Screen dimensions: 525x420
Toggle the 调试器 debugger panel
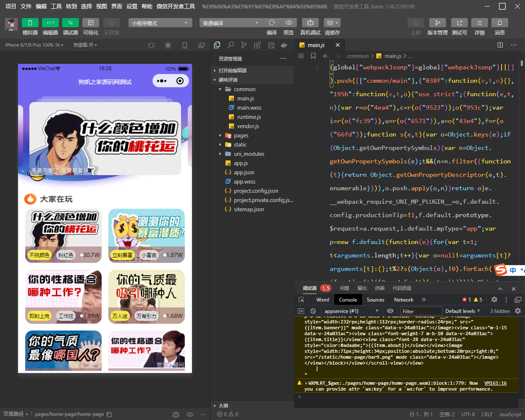(x=70, y=23)
